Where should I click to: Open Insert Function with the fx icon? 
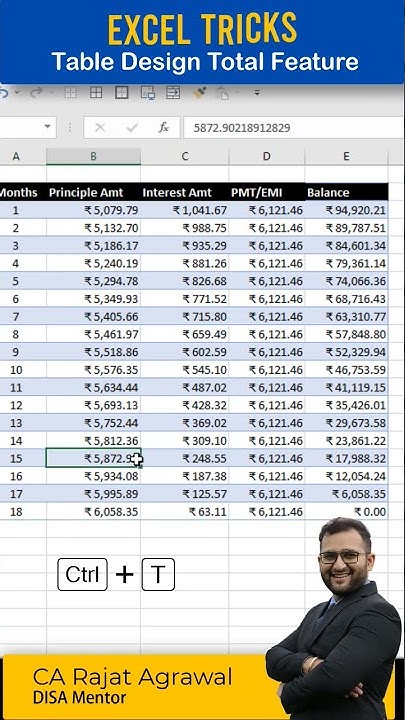[x=163, y=128]
